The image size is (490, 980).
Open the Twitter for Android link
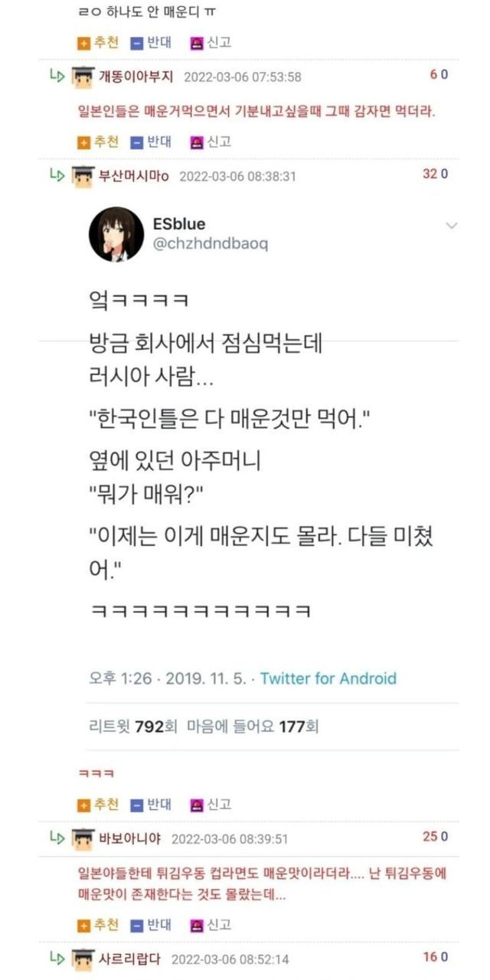tap(328, 678)
